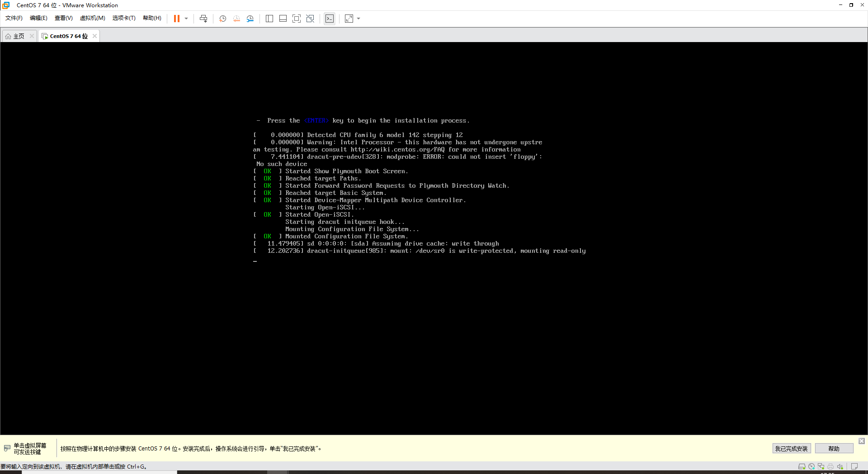Click the stretch guest display icon

(349, 19)
